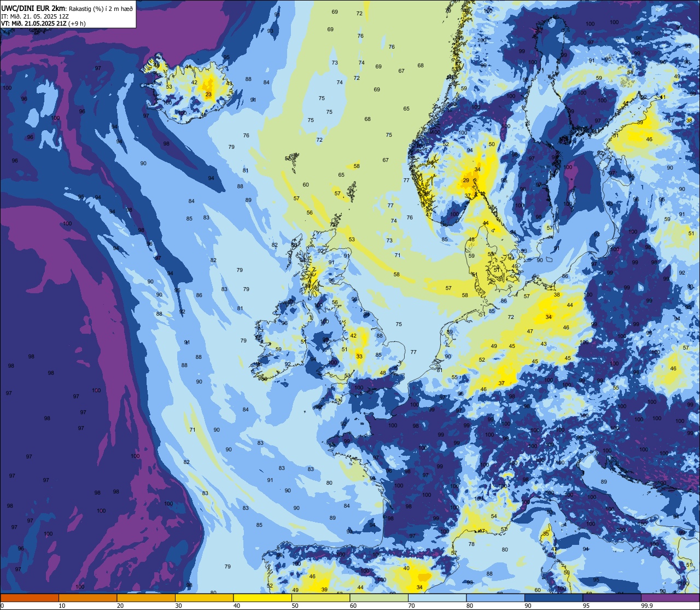Image resolution: width=700 pixels, height=610 pixels.
Task: Click the legend tick label "20"
Action: [x=120, y=606]
